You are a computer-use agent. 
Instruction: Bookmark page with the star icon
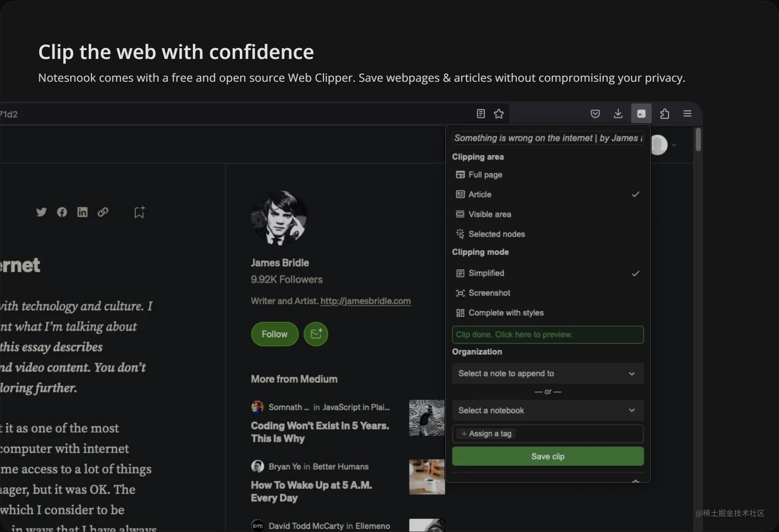pyautogui.click(x=499, y=114)
